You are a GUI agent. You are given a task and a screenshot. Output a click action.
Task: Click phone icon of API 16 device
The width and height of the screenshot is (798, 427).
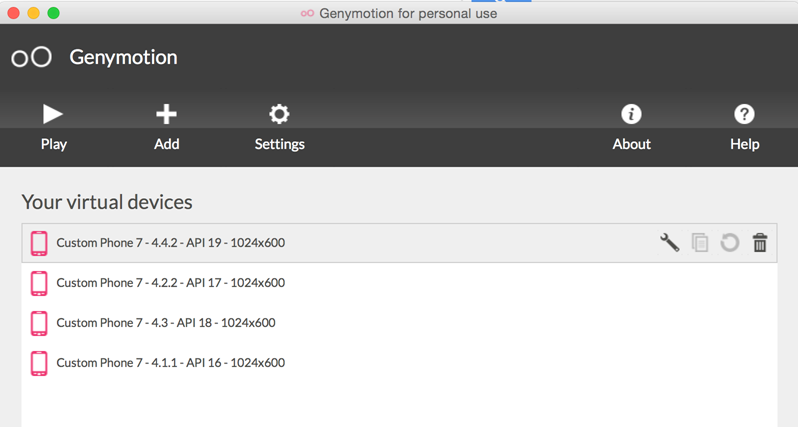pyautogui.click(x=39, y=363)
